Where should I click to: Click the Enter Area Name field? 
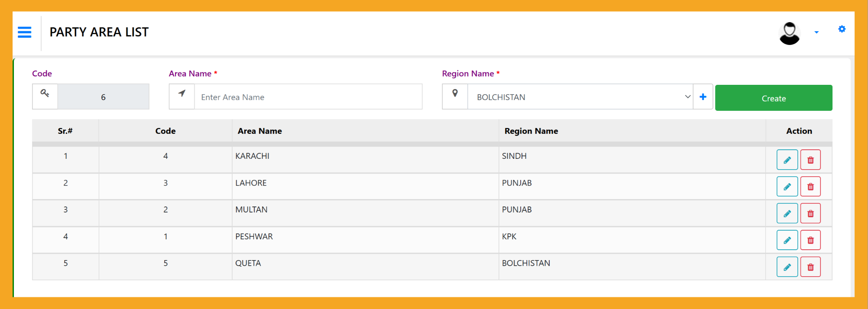308,97
